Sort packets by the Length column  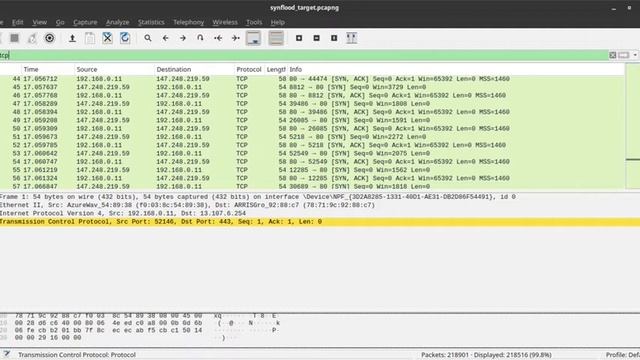[276, 69]
